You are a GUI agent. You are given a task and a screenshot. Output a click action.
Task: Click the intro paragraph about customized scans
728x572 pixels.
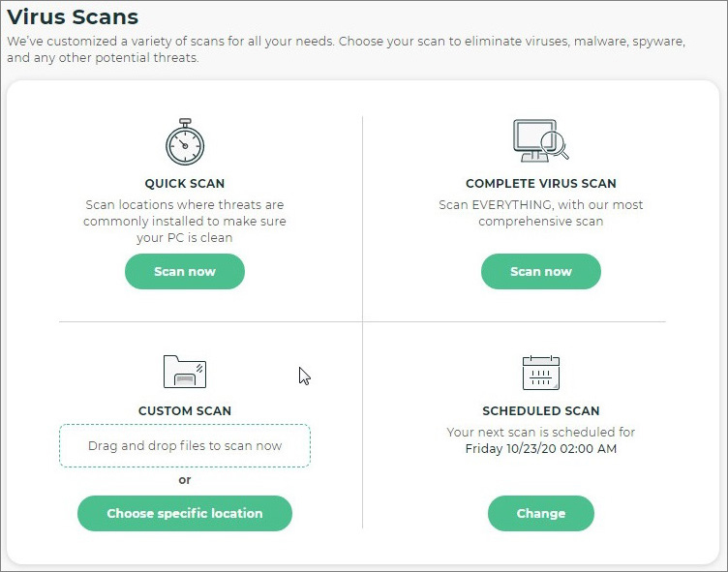coord(347,49)
